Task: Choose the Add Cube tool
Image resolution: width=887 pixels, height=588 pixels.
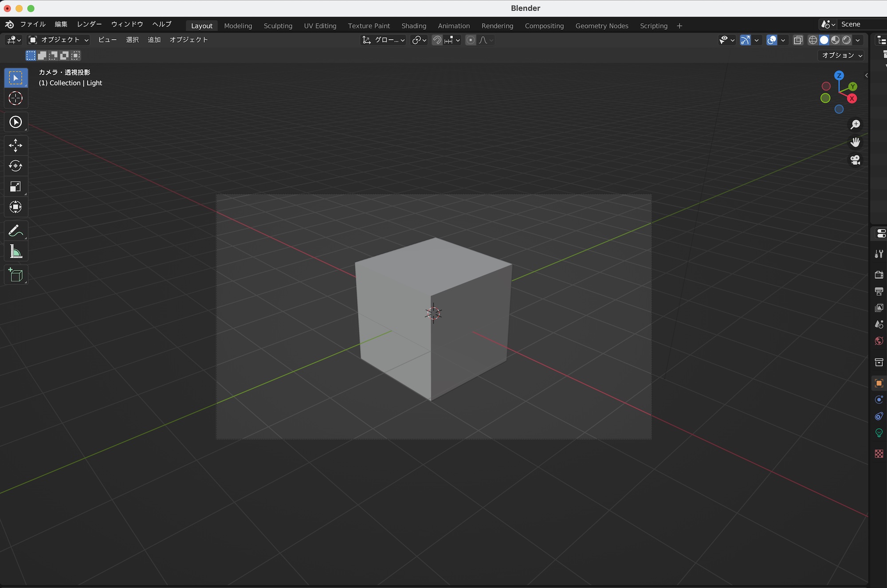Action: 16,275
